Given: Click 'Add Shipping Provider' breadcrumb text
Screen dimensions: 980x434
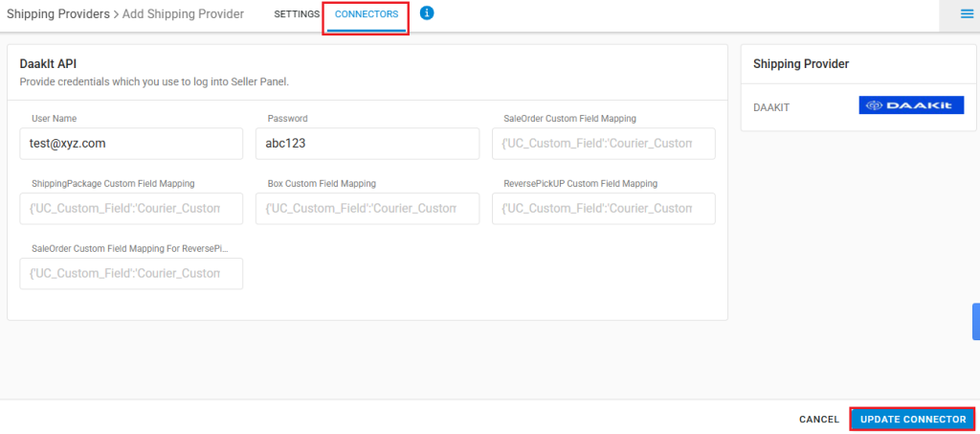Looking at the screenshot, I should pos(183,13).
